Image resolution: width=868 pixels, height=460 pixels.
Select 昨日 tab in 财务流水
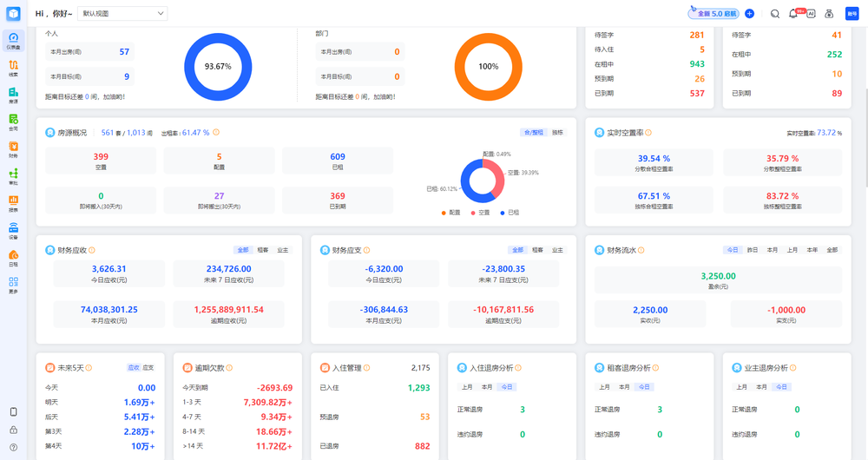753,250
